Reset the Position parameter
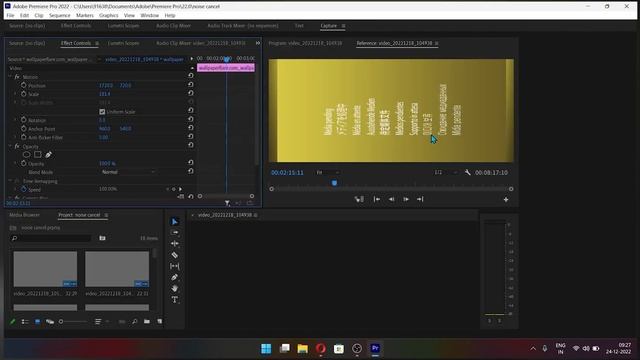Screen dimensions: 640x360 [191, 85]
